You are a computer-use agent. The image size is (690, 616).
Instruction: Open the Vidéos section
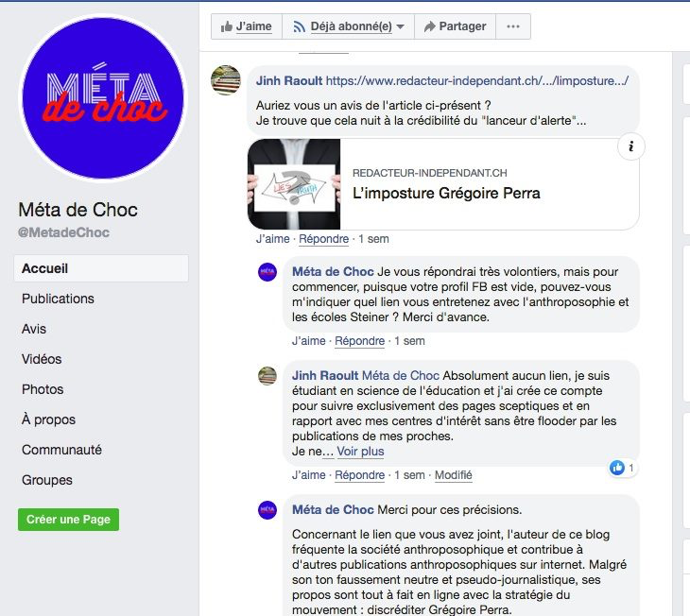[42, 359]
